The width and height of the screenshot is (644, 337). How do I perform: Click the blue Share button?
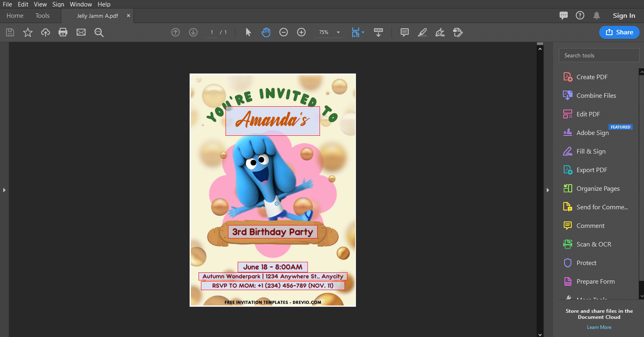(x=619, y=32)
